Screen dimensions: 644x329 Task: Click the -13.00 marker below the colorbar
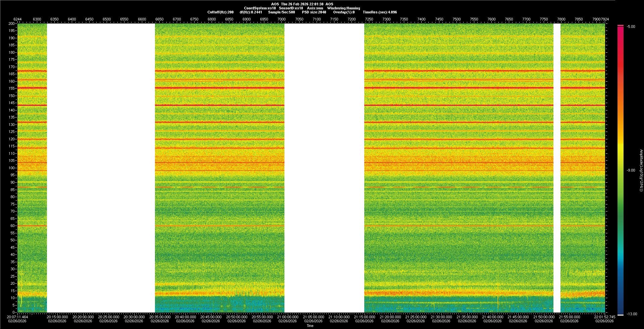click(x=632, y=314)
